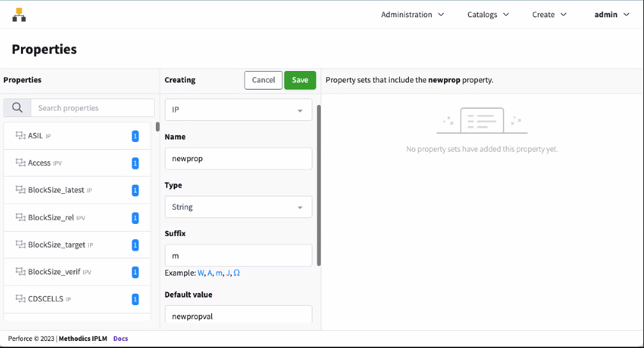
Task: Click the blue count badge next to Access
Action: (x=135, y=164)
